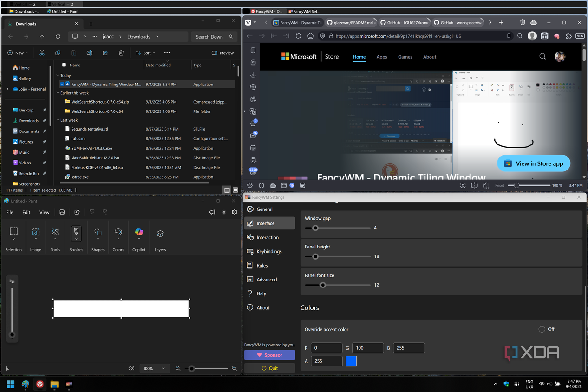Click the fit-to-window icon in Paint status bar
The image size is (588, 392).
click(x=132, y=368)
